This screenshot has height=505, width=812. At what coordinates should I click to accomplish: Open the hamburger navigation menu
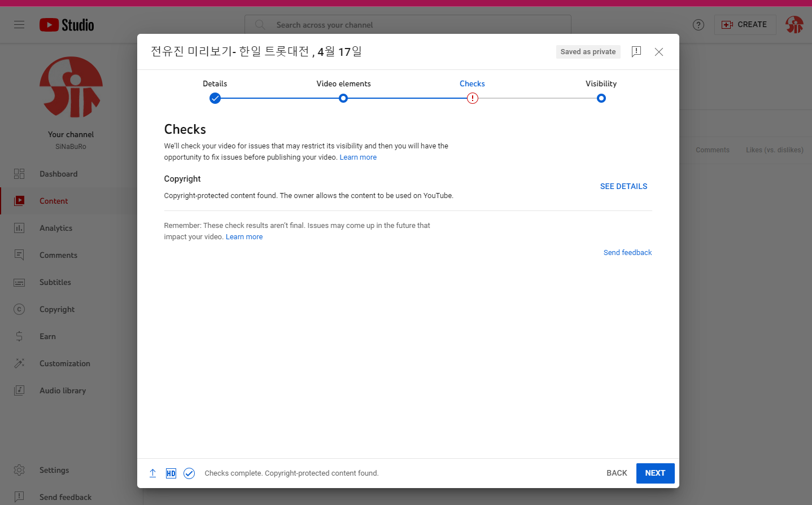point(19,25)
